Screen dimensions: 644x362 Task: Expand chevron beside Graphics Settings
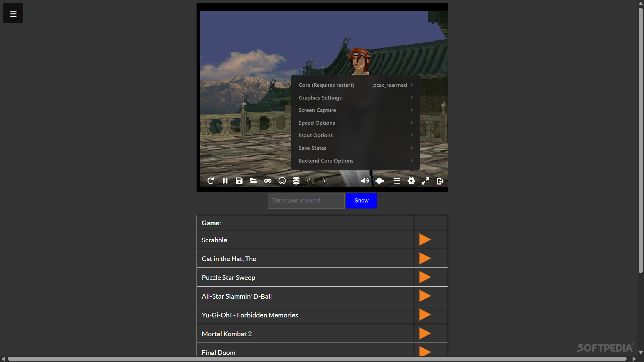(412, 97)
